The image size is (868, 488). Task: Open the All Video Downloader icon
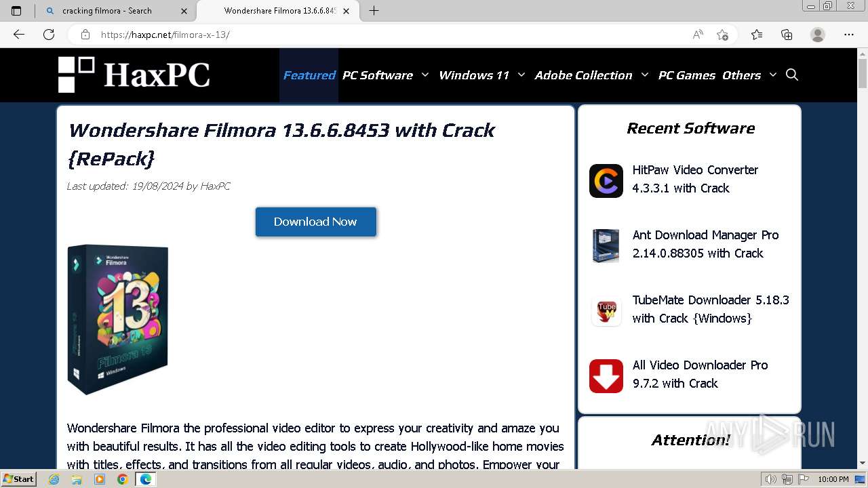[606, 376]
